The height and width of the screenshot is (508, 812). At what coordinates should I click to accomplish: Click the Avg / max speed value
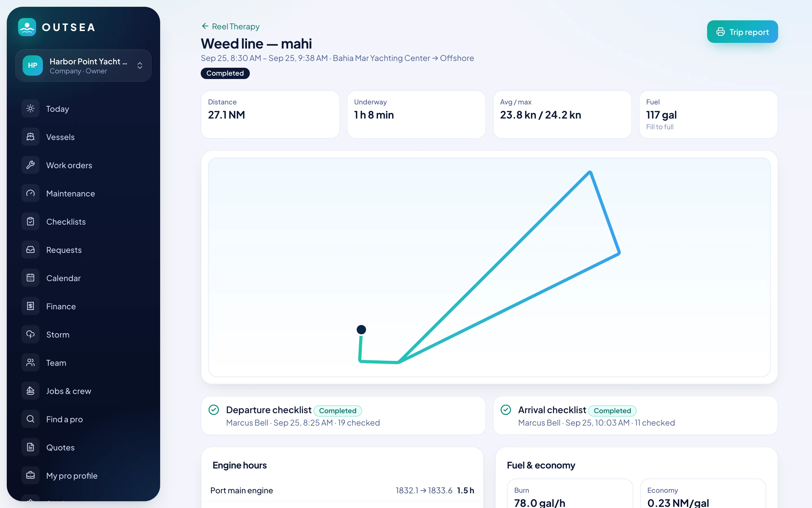click(540, 115)
